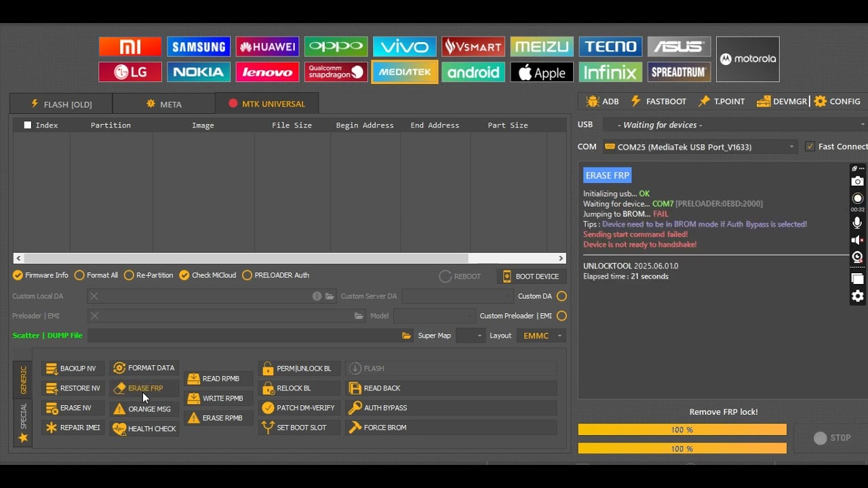Open the DEVMGR device manager
This screenshot has height=488, width=868.
pos(782,101)
